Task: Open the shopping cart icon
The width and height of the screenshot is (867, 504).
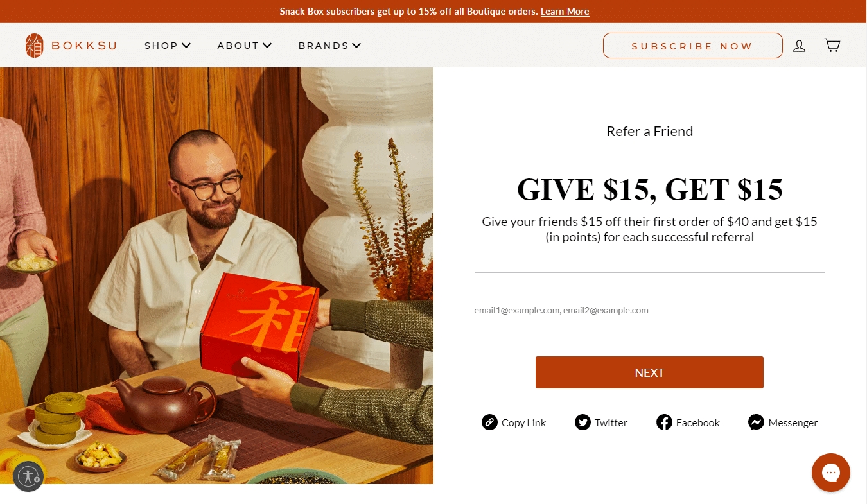Action: [832, 45]
